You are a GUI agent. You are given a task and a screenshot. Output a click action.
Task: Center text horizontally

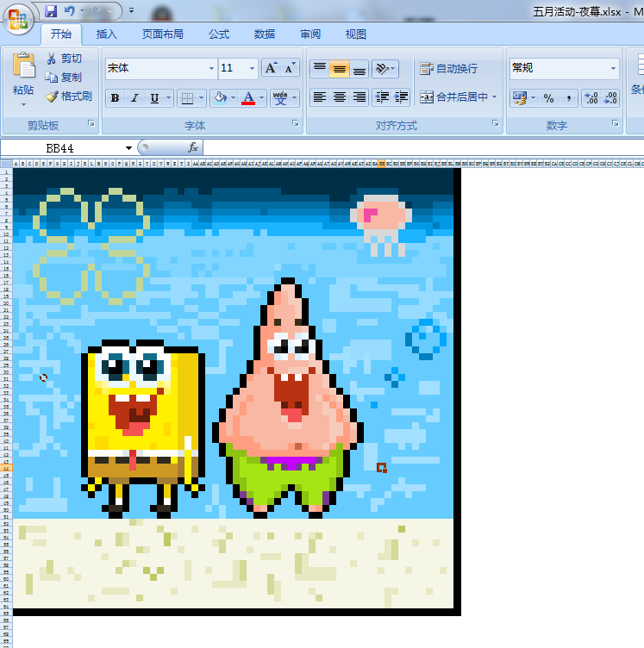pos(340,97)
